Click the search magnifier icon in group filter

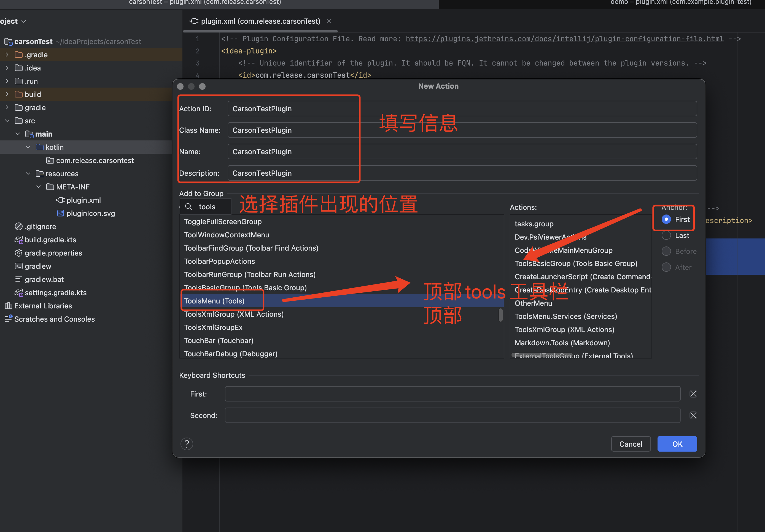click(x=188, y=207)
